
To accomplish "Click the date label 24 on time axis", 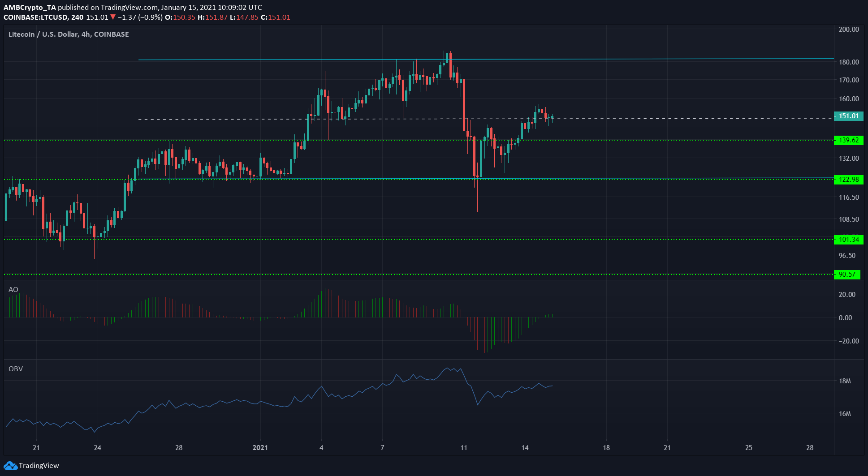I will click(x=98, y=448).
